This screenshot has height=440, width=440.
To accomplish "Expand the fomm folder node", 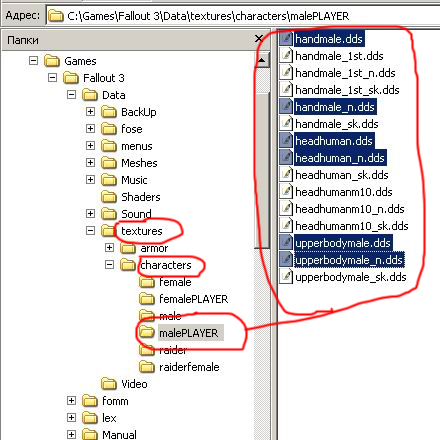I will (71, 400).
